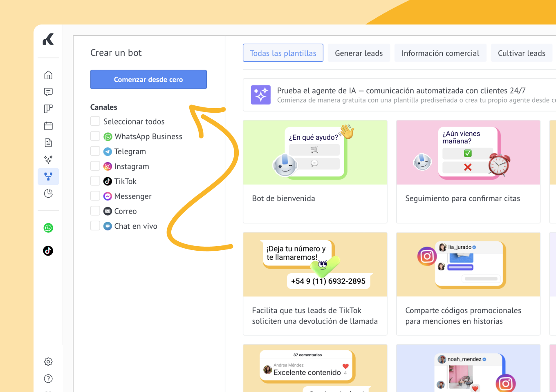Open the home icon in sidebar
The image size is (556, 392).
48,75
